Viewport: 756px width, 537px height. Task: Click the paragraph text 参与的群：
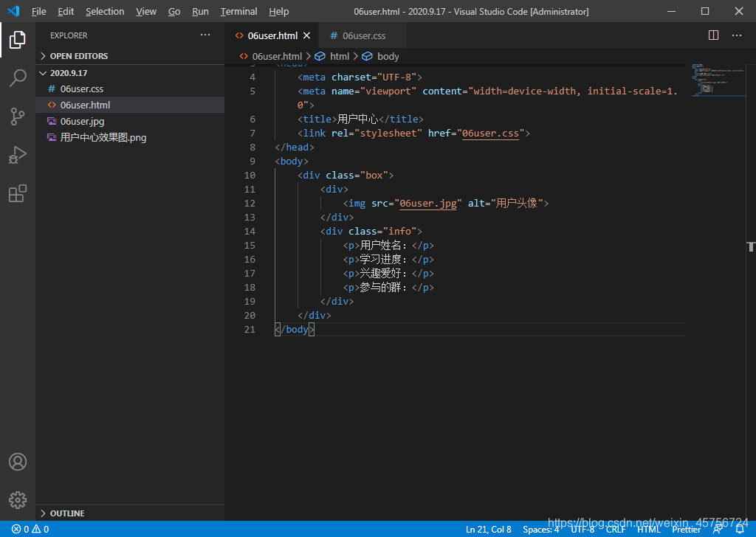pos(384,287)
